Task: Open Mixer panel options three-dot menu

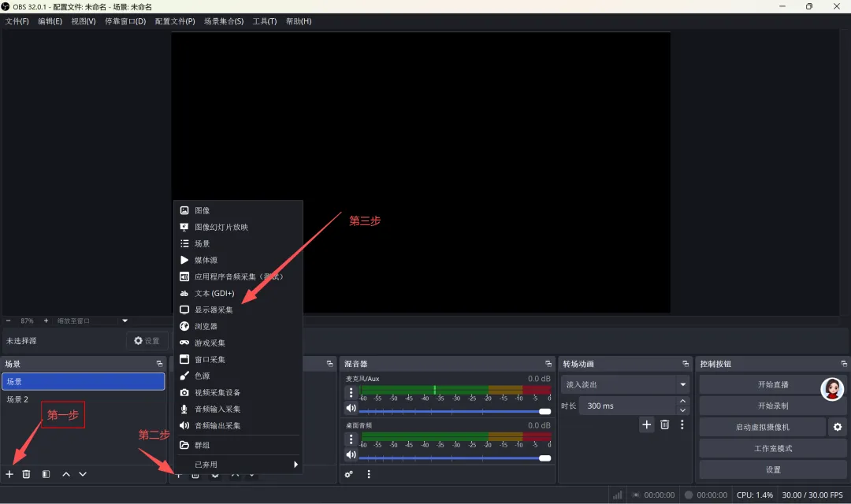Action: click(369, 474)
